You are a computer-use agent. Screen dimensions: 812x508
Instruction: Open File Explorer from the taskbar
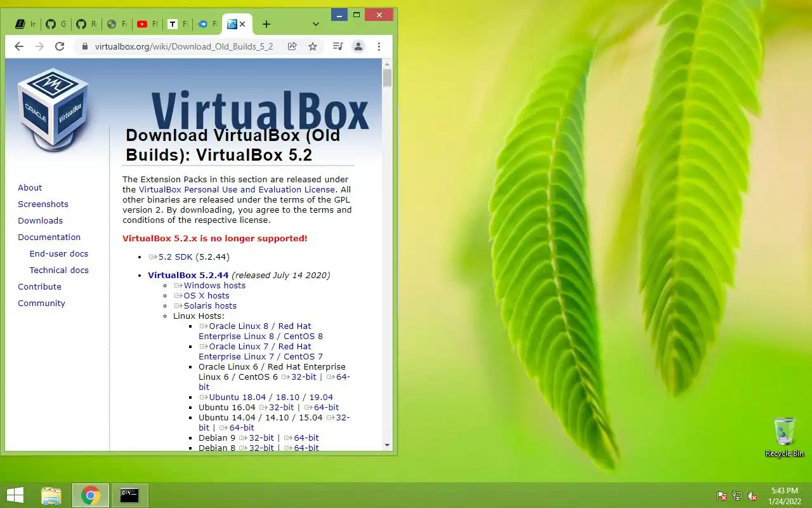pos(51,495)
